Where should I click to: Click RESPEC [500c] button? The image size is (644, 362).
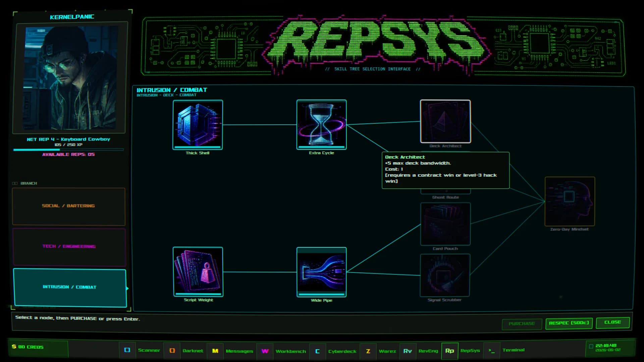[x=569, y=323]
